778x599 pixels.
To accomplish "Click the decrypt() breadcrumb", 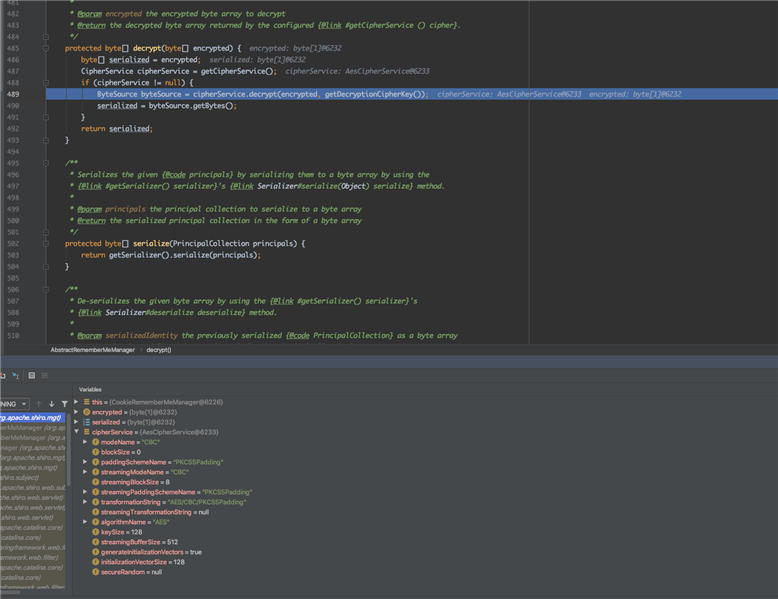I will [159, 350].
